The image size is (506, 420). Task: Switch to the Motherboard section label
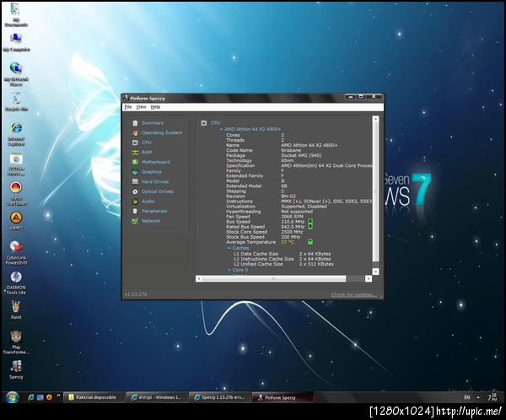[156, 162]
